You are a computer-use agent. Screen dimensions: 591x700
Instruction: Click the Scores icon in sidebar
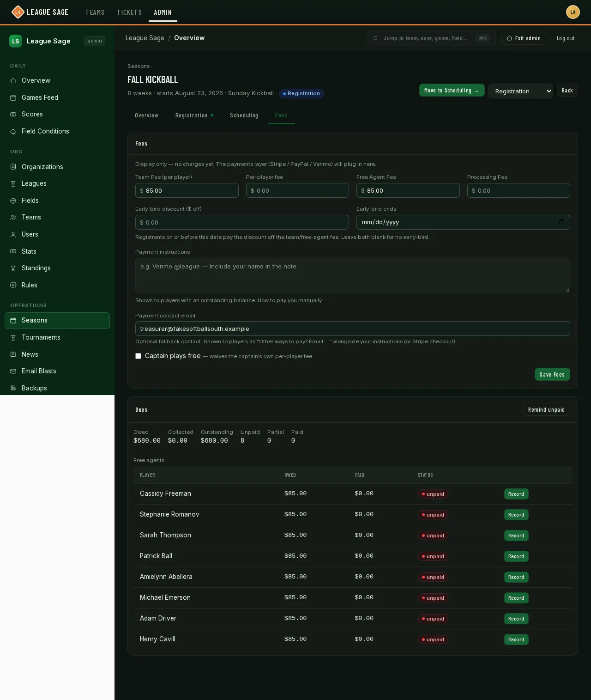pyautogui.click(x=13, y=114)
